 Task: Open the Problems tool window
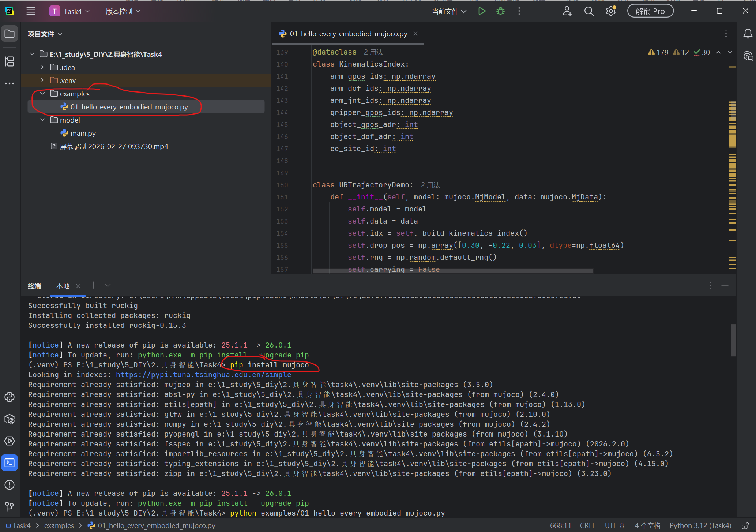(10, 485)
